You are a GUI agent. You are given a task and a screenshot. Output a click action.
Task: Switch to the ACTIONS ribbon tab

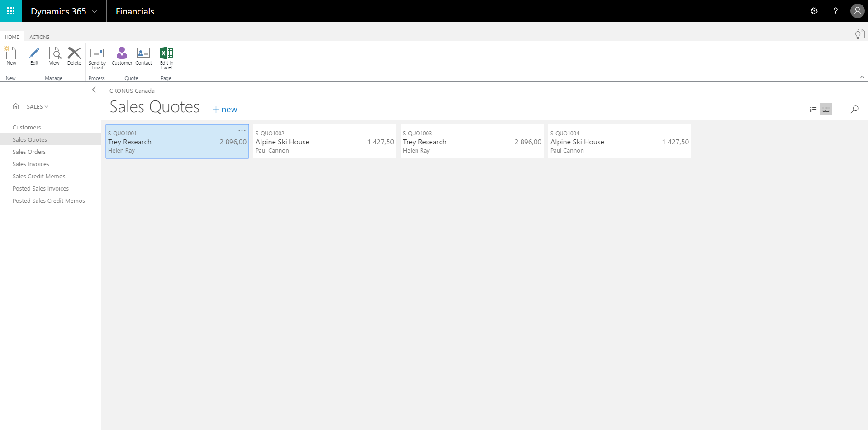pos(39,37)
